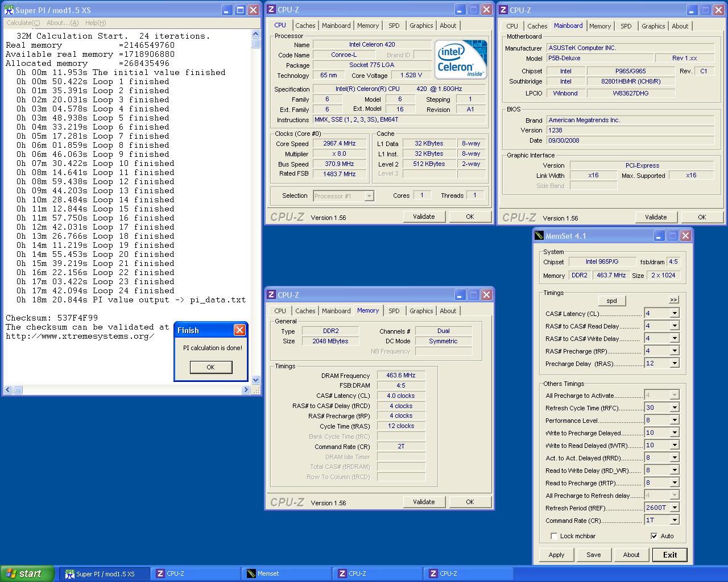Click the About button in MemSet
This screenshot has height=582, width=728.
pos(631,555)
